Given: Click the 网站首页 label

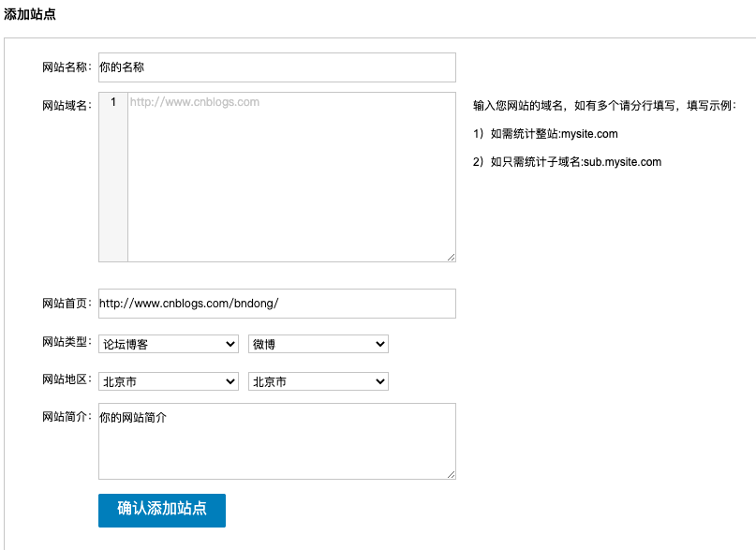Looking at the screenshot, I should point(67,304).
